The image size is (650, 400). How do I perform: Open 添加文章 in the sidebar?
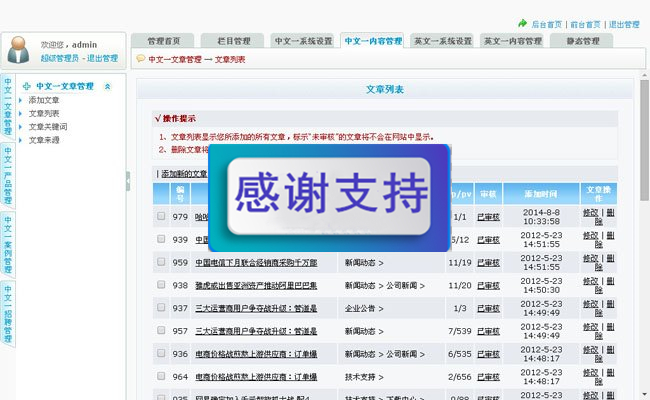[x=44, y=100]
